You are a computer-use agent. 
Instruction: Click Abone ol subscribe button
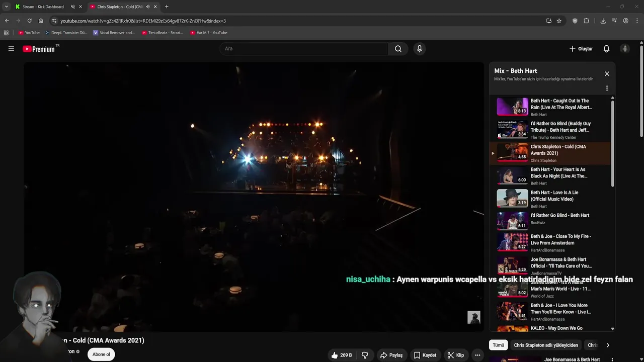coord(101,354)
